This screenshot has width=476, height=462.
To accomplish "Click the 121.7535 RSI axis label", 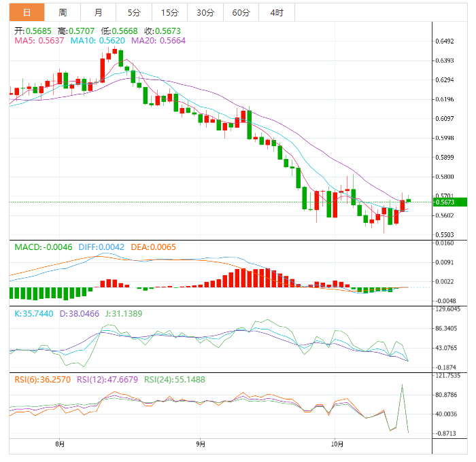I will [447, 376].
